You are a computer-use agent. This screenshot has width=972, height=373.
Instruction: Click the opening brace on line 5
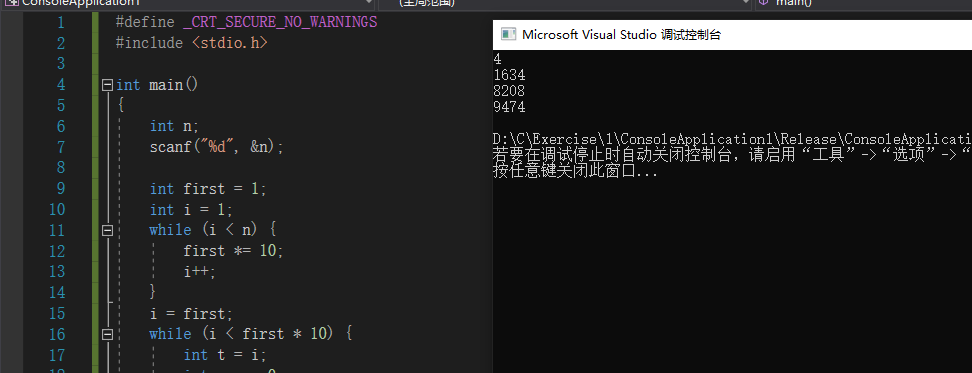click(x=120, y=105)
